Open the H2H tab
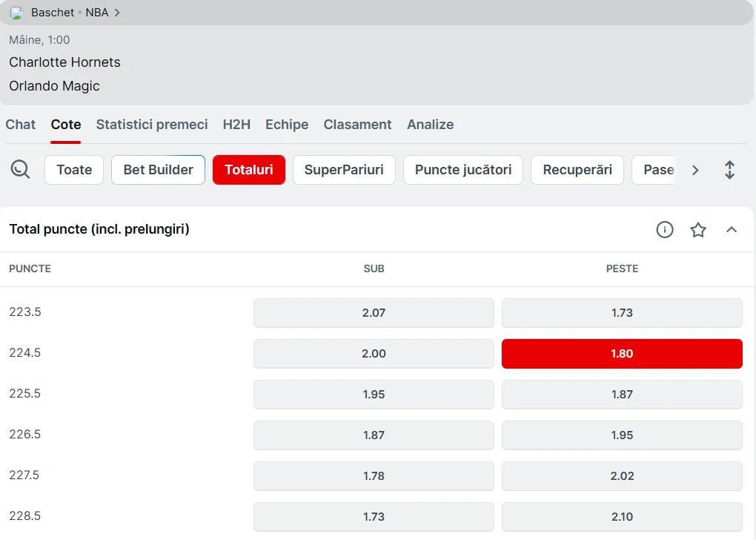 (x=236, y=125)
